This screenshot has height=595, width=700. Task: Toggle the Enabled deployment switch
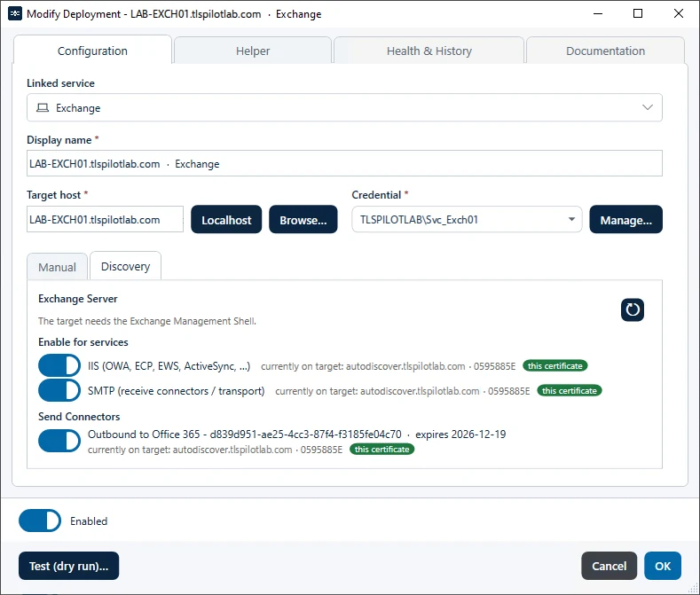point(40,521)
